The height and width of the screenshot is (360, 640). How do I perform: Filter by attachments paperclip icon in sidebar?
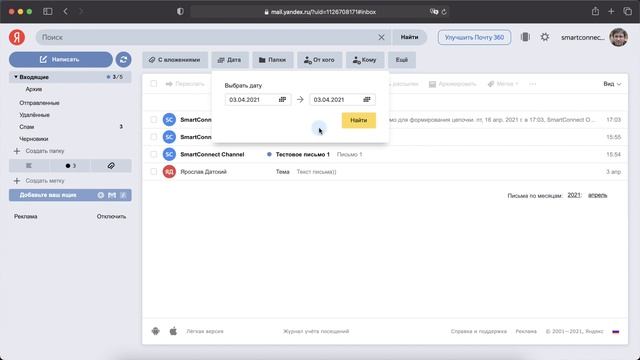(111, 166)
